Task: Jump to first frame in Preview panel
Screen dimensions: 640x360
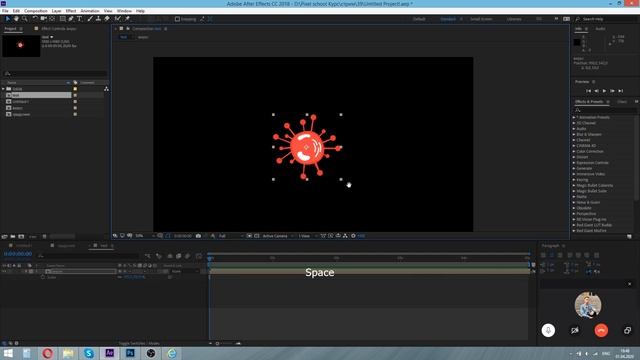Action: coord(588,91)
